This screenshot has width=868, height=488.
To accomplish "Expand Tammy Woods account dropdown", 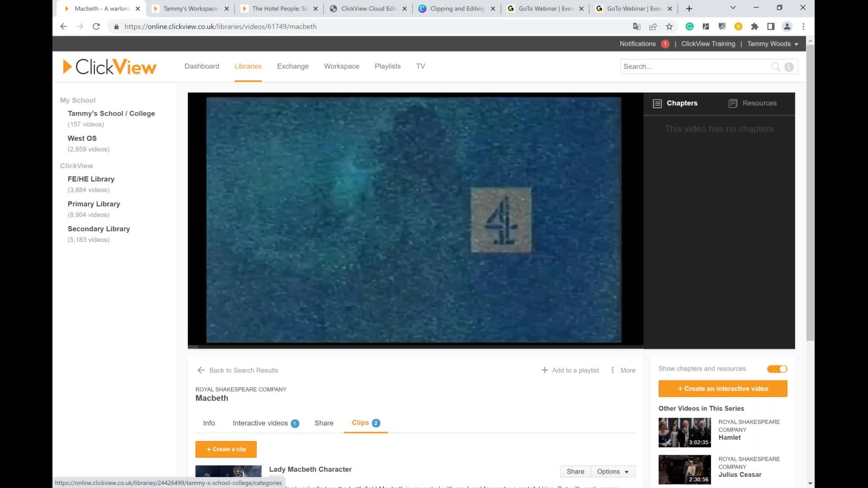I will (x=796, y=44).
